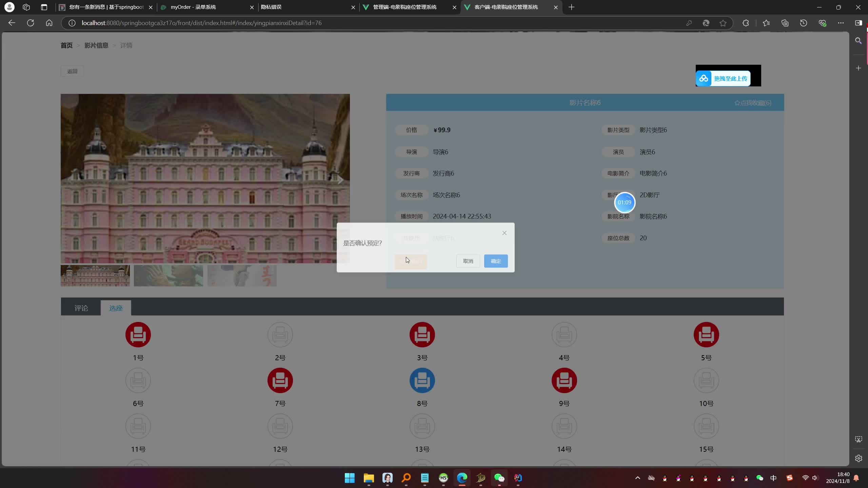Click browser refresh icon
Screen dimensions: 868x488
coord(31,23)
